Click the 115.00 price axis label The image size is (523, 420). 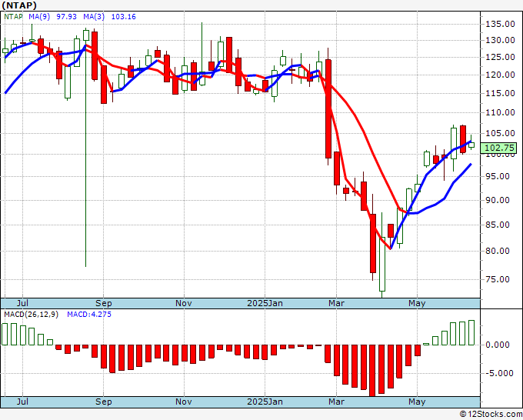point(500,93)
